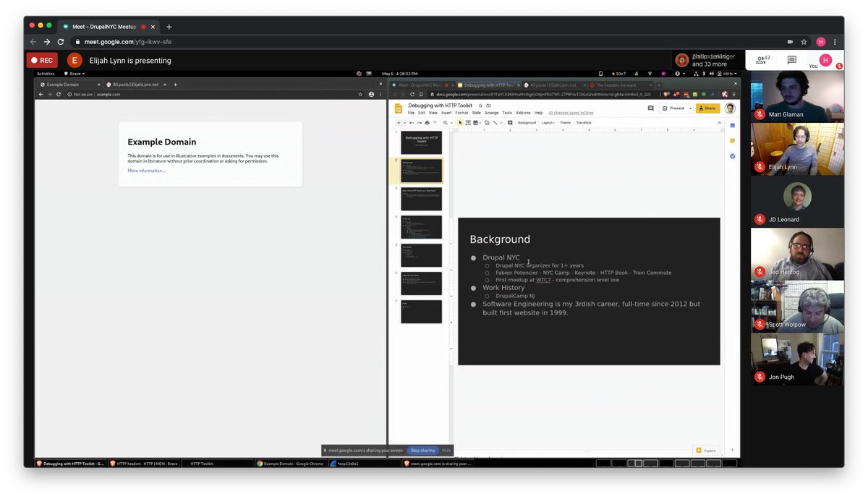The height and width of the screenshot is (499, 868).
Task: Click the new slide plus icon
Action: [398, 123]
